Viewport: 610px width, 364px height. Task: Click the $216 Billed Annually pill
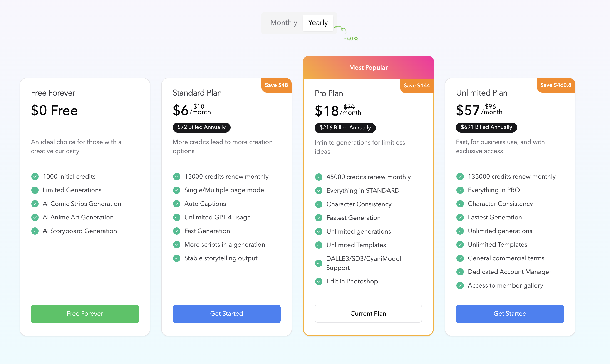point(345,128)
